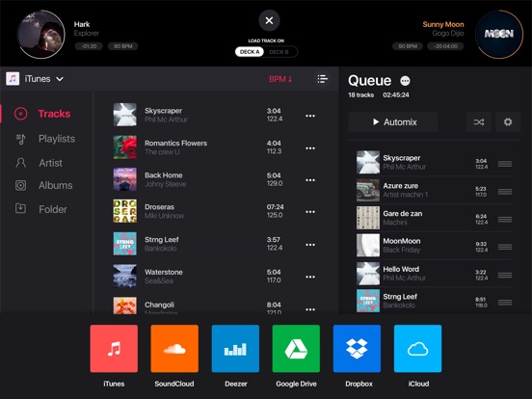Open more options for Romantics Flowers track
Viewport: 532px width, 399px height.
coord(310,148)
